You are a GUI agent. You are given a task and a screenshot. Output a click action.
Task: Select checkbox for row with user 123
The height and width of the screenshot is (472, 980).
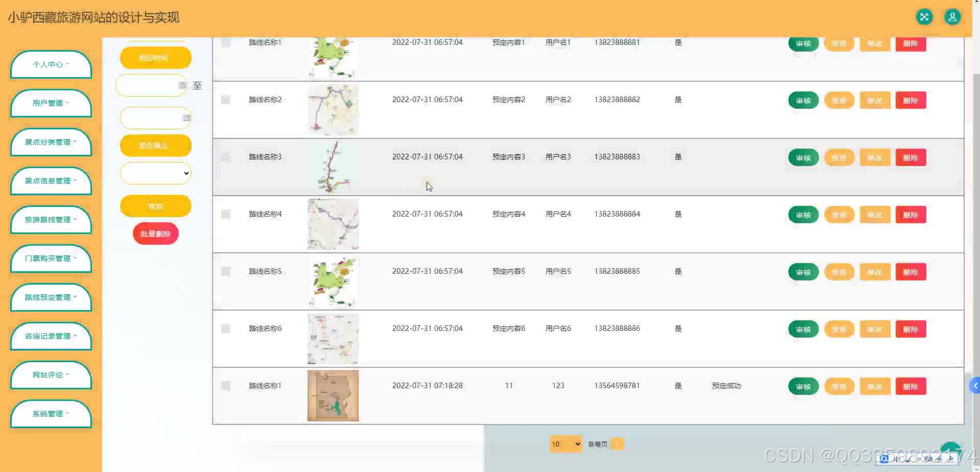[x=225, y=386]
